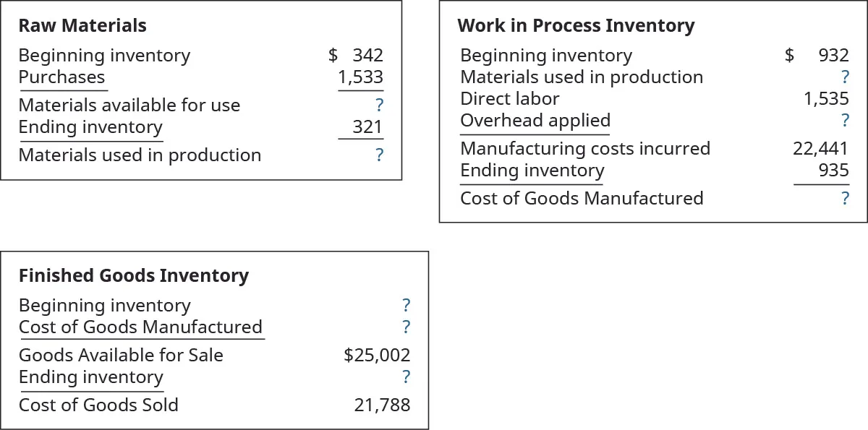The width and height of the screenshot is (868, 430).
Task: Select the Manufacturing costs incurred label
Action: point(585,149)
